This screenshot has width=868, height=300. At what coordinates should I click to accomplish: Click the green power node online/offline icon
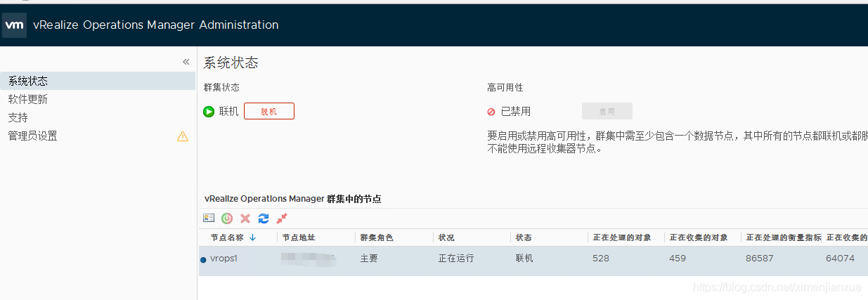click(227, 219)
